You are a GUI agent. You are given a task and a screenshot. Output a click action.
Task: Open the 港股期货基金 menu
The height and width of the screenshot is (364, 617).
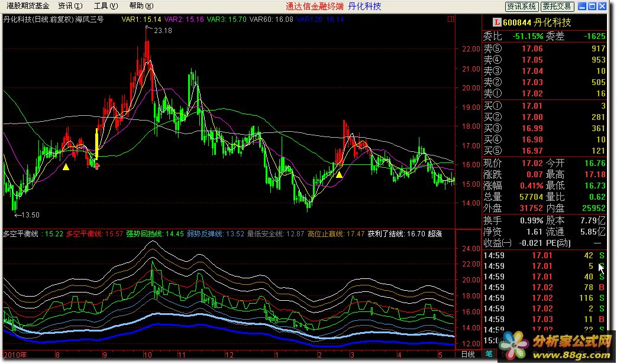click(x=28, y=6)
